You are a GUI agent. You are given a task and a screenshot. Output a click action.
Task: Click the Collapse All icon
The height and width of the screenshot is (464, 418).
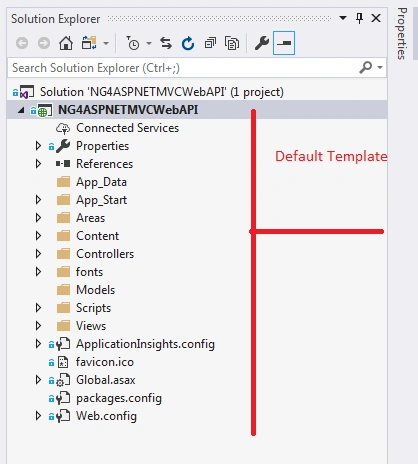(210, 43)
